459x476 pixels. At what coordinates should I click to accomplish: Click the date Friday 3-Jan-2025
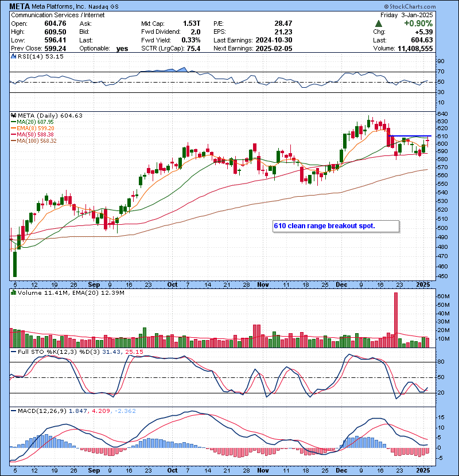[406, 15]
